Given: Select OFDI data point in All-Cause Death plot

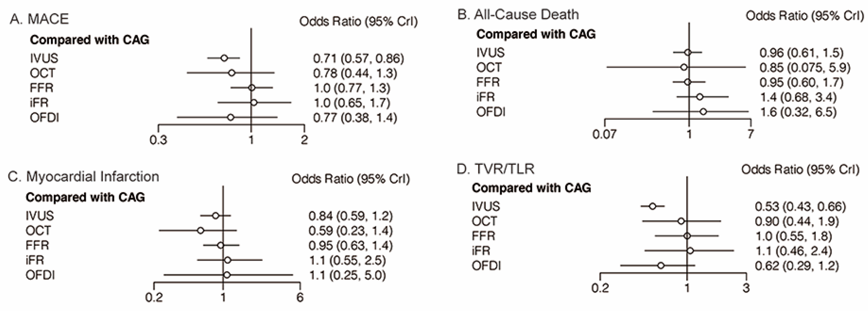Looking at the screenshot, I should tap(703, 112).
